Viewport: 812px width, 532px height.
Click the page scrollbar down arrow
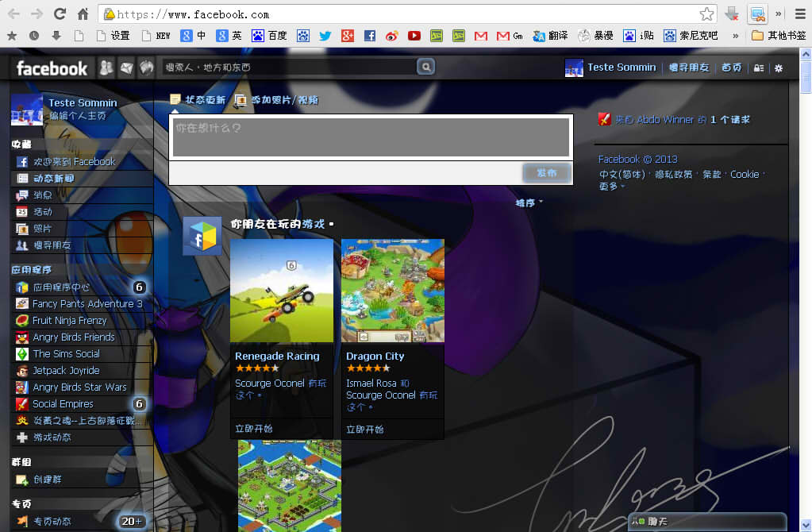pyautogui.click(x=806, y=526)
